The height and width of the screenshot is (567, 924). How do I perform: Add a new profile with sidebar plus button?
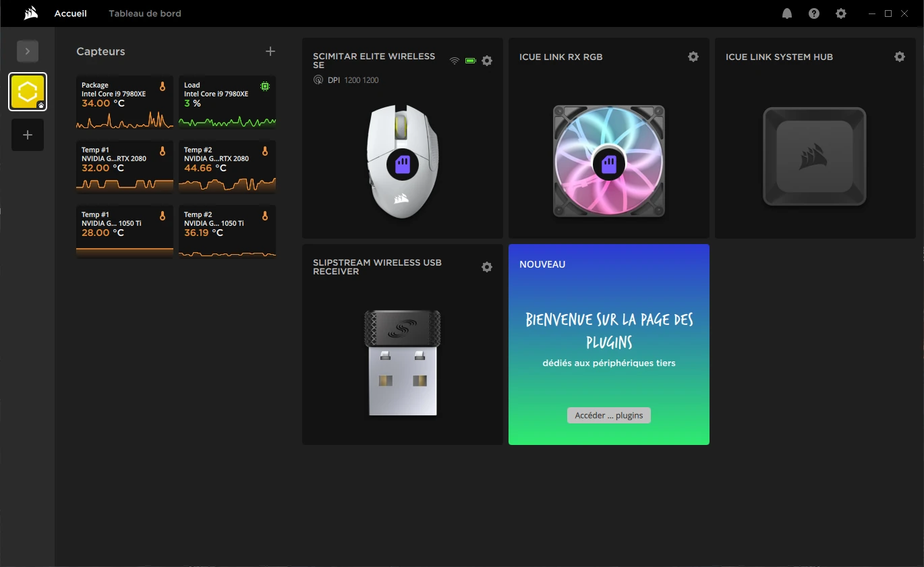[x=28, y=135]
